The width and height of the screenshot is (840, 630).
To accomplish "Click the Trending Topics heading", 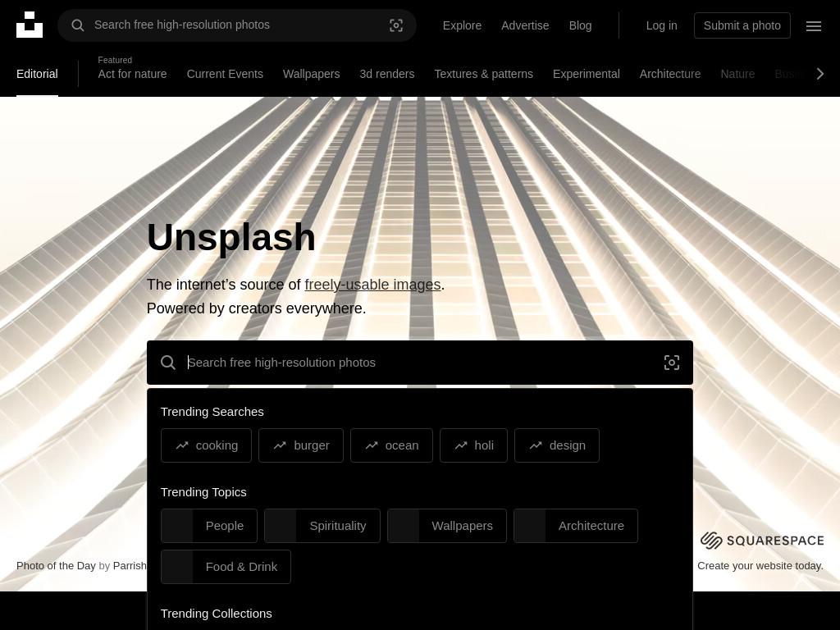I will [203, 492].
